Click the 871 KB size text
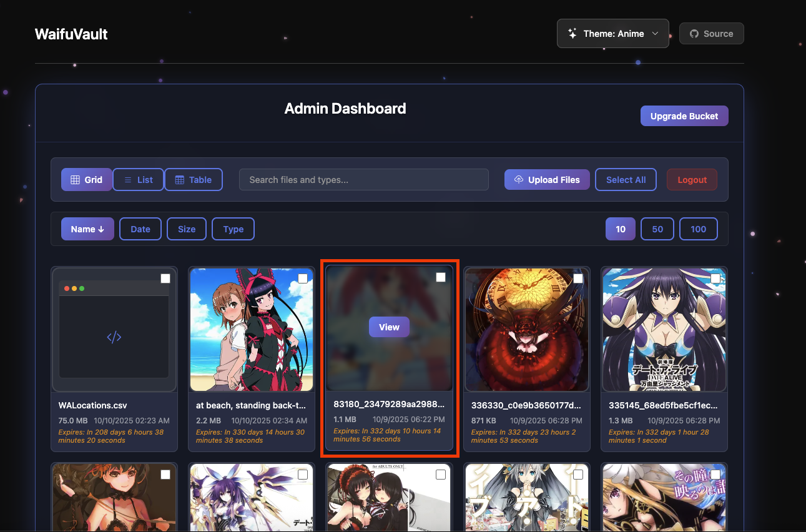This screenshot has width=806, height=532. click(x=484, y=421)
